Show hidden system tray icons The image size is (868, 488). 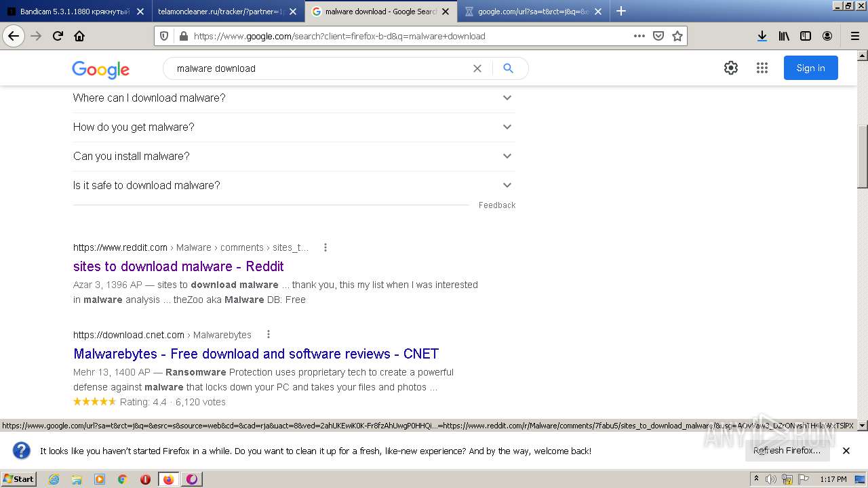coord(756,479)
